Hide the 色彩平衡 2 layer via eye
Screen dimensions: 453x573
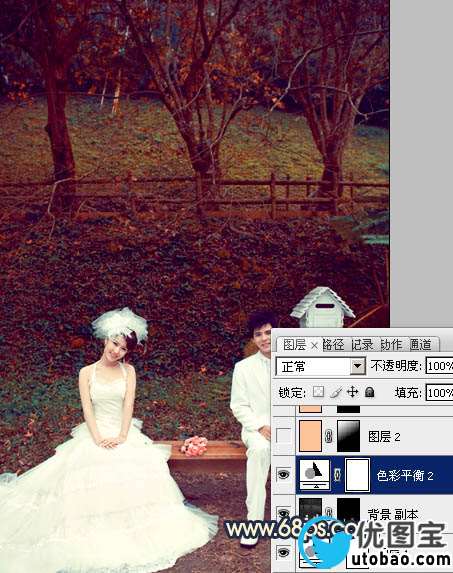(284, 474)
